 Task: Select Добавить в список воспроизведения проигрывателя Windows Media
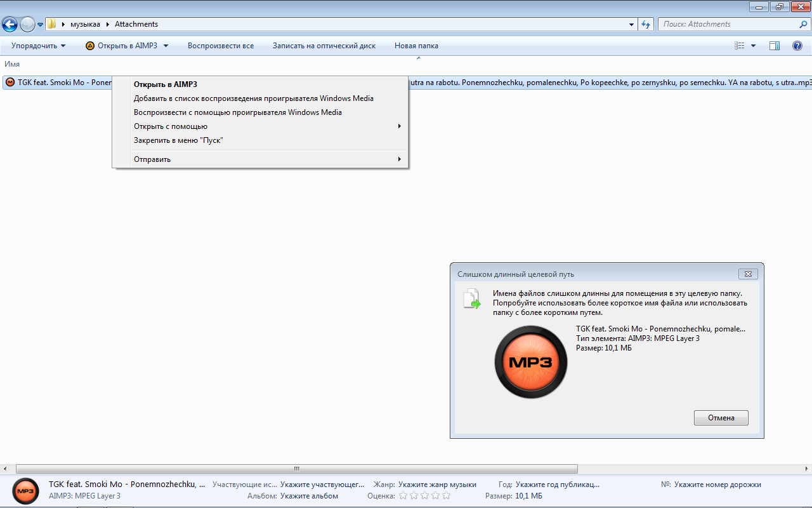point(260,98)
